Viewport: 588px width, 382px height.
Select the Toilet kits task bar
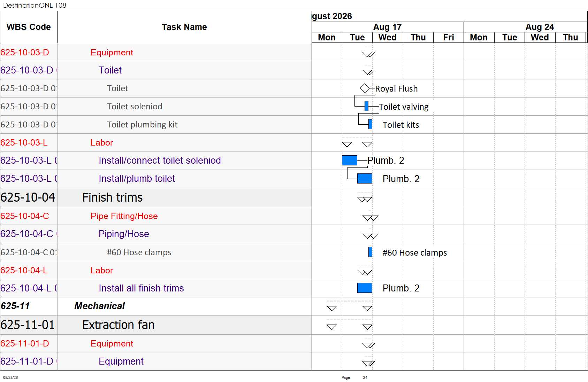370,124
